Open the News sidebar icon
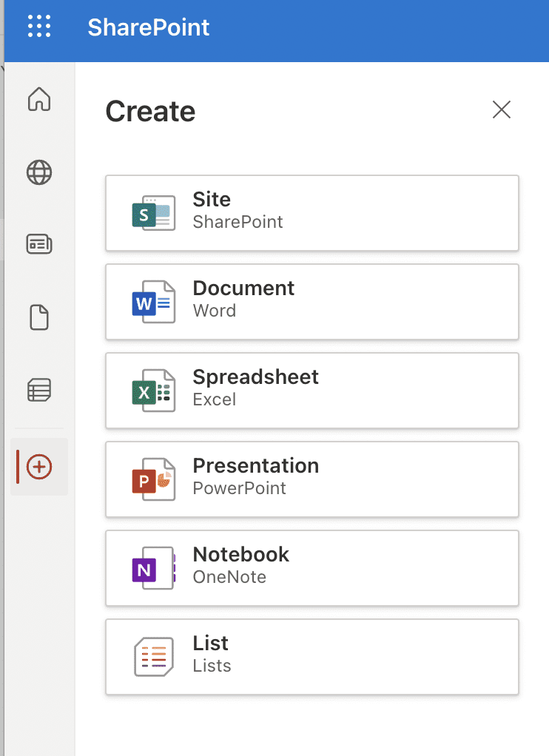 pos(39,244)
